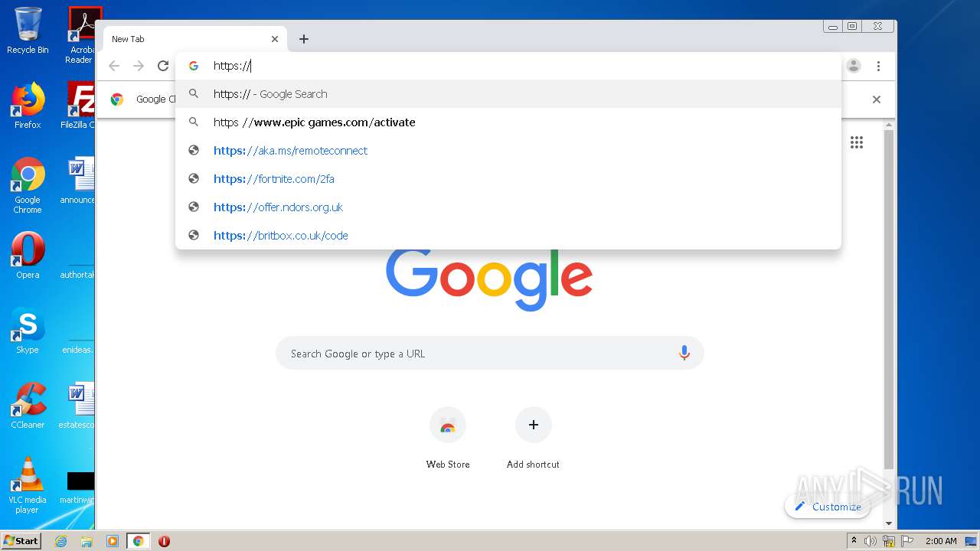Open the Skype desktop shortcut
980x551 pixels.
pyautogui.click(x=28, y=331)
